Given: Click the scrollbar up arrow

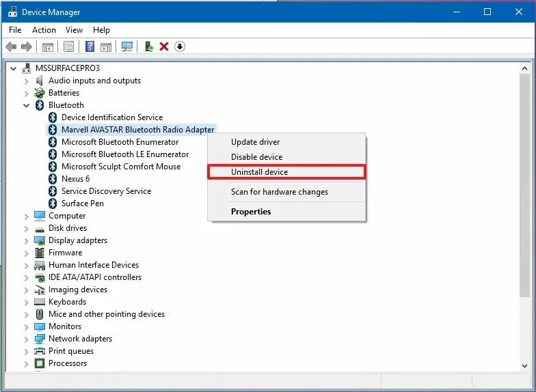Looking at the screenshot, I should (x=524, y=68).
